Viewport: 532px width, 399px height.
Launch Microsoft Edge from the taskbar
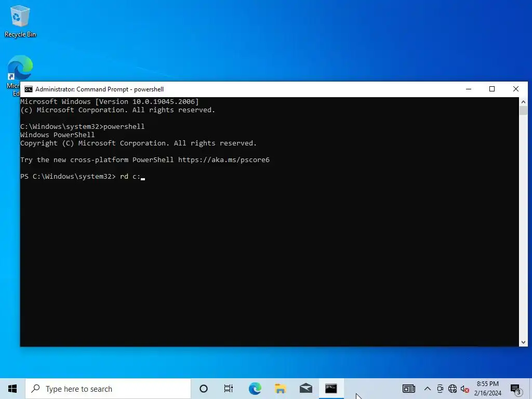pos(255,389)
